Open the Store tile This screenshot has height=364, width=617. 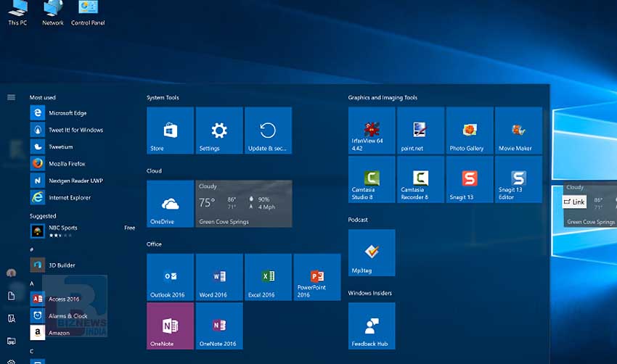pos(170,131)
